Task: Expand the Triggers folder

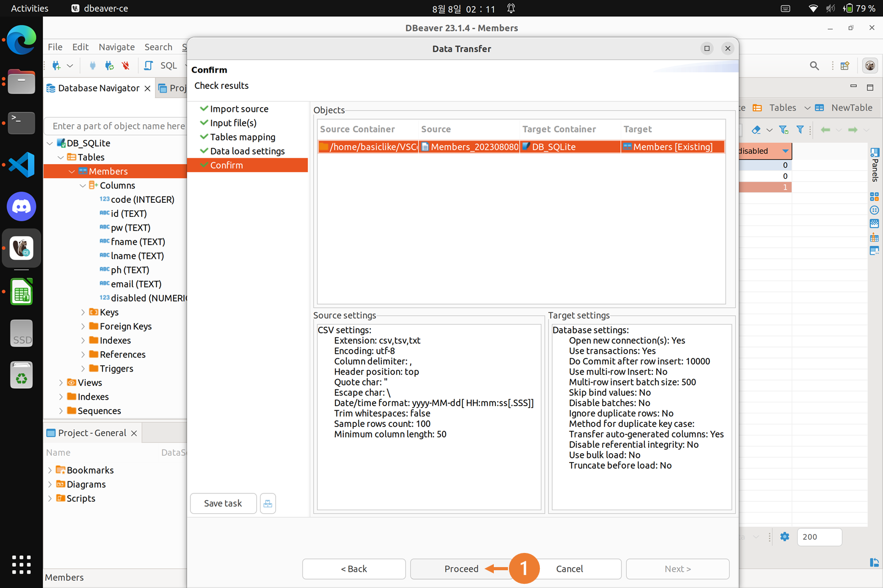Action: pos(83,369)
